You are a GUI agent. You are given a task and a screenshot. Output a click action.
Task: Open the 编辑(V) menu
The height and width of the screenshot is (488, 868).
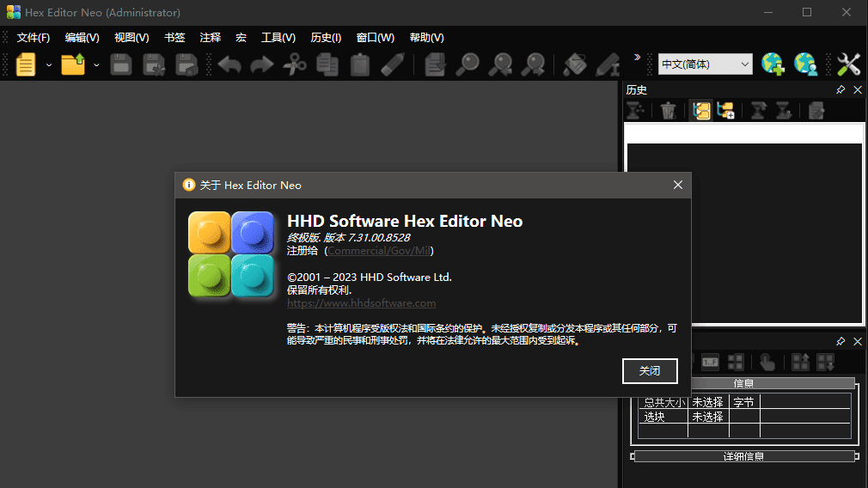tap(82, 38)
